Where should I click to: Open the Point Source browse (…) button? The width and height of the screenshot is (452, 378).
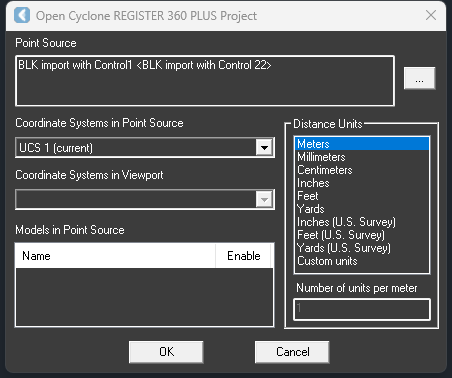419,78
